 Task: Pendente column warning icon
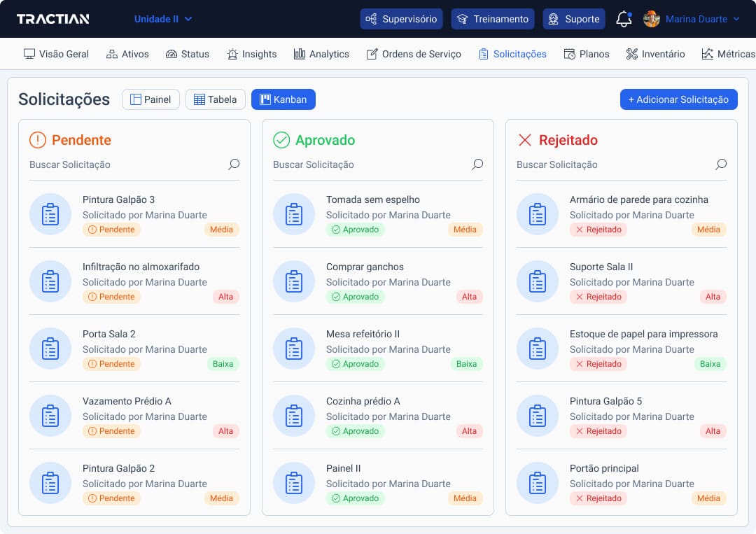tap(38, 140)
